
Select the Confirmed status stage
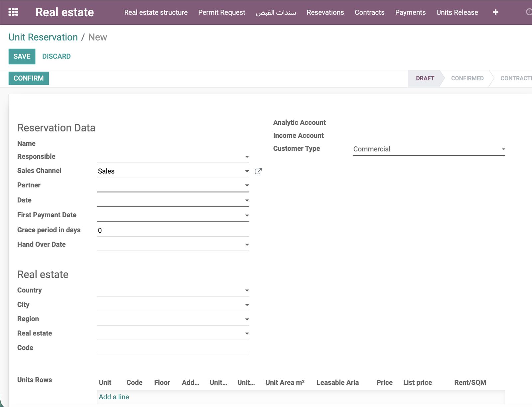[x=467, y=78]
